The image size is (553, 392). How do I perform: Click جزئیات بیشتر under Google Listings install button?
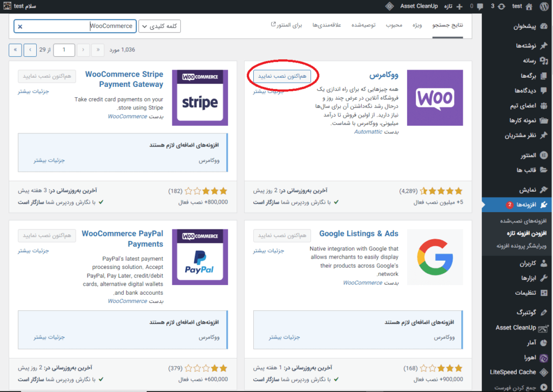(268, 251)
